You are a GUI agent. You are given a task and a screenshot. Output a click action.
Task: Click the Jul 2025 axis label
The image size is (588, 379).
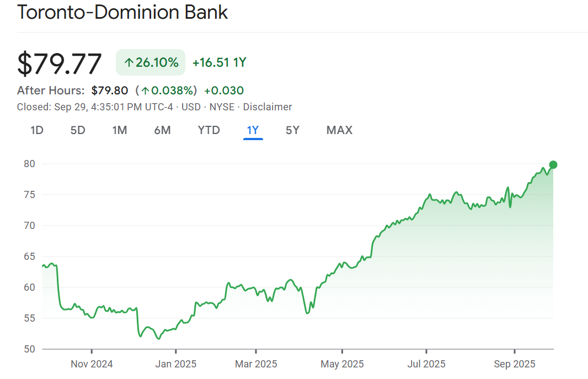(x=426, y=364)
